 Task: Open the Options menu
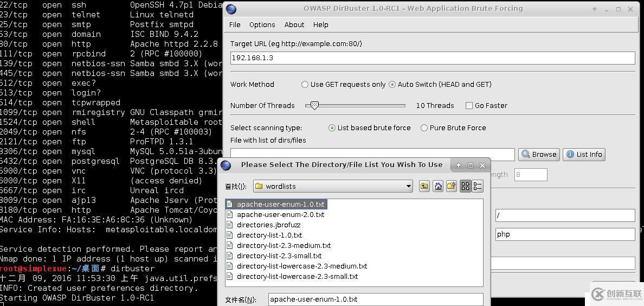click(x=262, y=24)
